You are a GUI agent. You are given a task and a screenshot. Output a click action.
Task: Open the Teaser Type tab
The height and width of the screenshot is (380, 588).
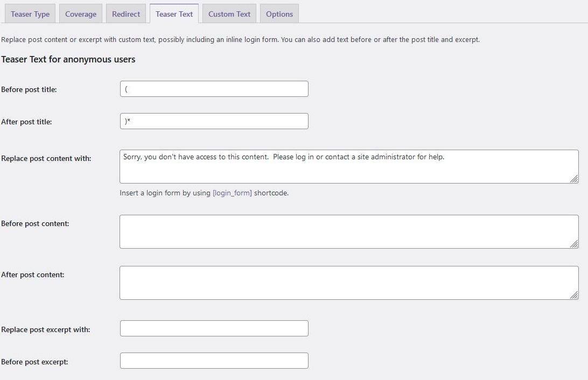tap(30, 14)
